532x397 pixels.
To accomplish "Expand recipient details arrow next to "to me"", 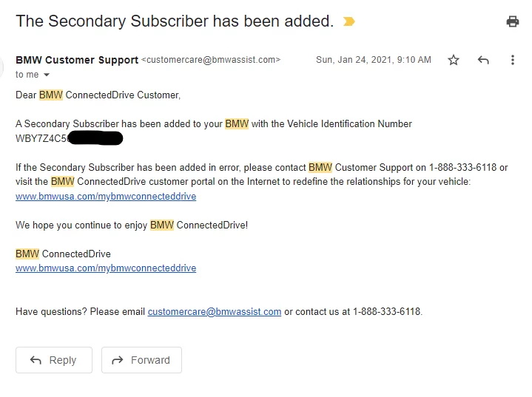I will click(47, 75).
